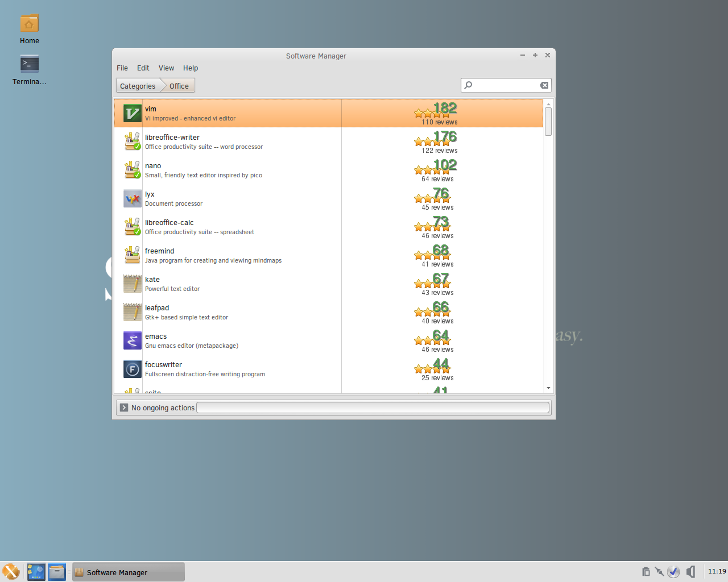
Task: Click inside the search input field
Action: point(506,85)
